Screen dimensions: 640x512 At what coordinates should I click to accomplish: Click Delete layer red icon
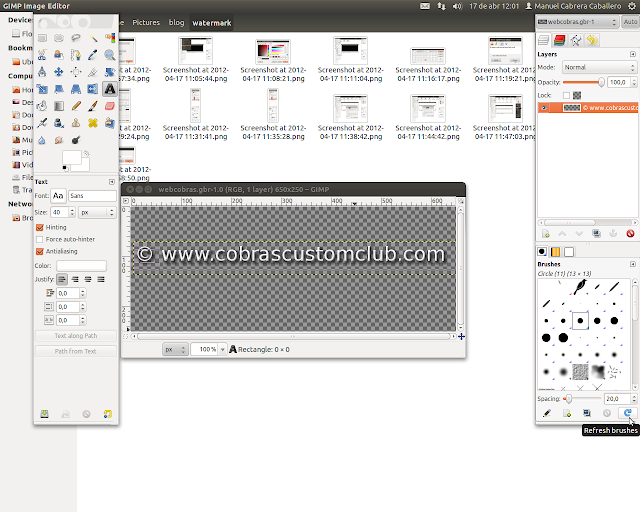pyautogui.click(x=630, y=234)
